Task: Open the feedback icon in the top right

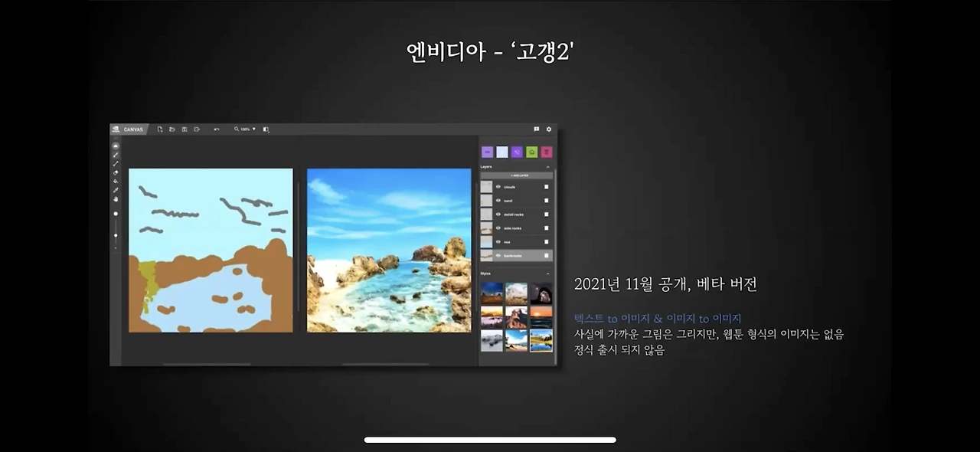Action: tap(537, 129)
